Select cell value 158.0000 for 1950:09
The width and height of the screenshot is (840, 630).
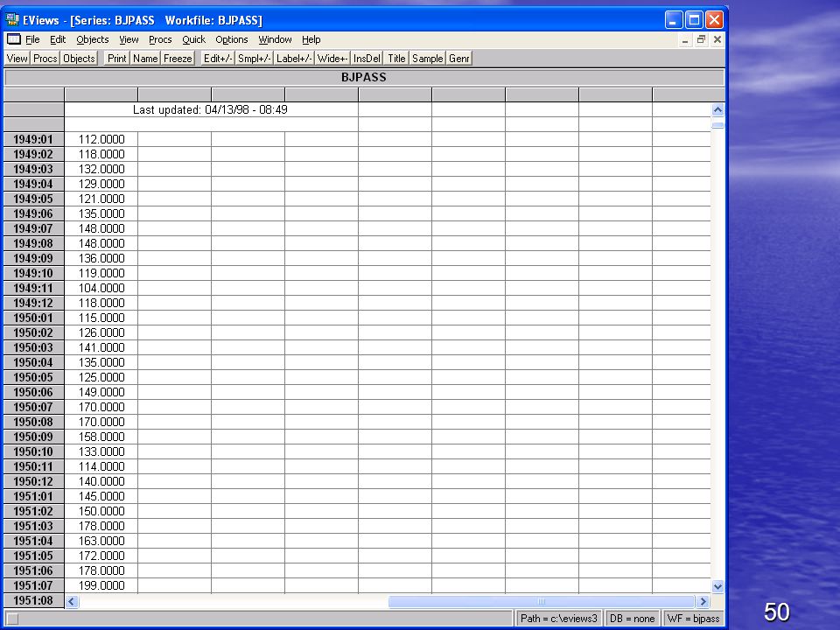(x=101, y=437)
